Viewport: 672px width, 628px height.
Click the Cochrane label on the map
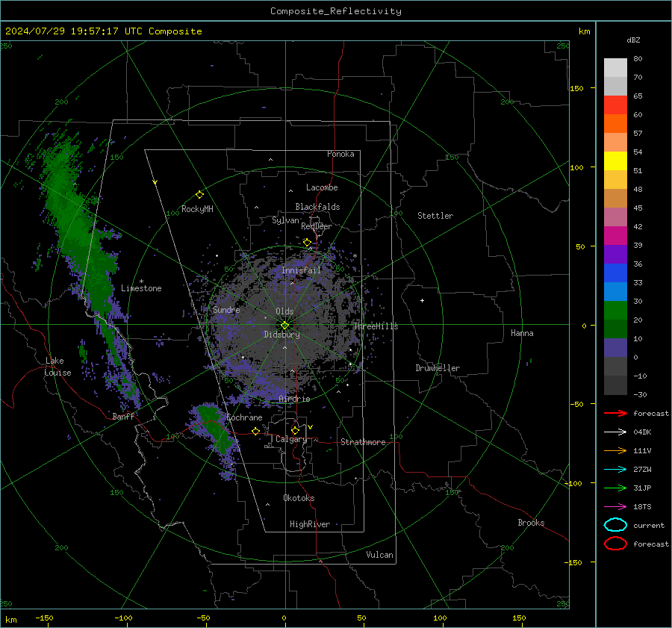pyautogui.click(x=244, y=417)
